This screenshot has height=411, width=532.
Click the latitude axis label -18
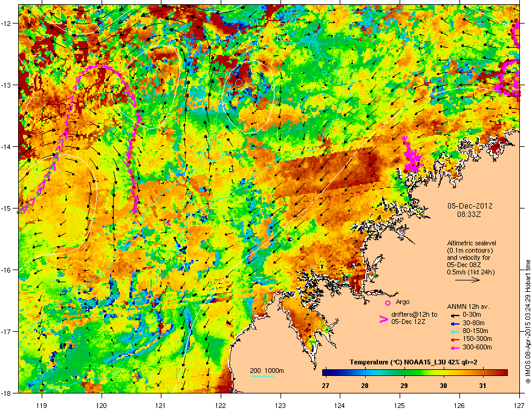[7, 393]
